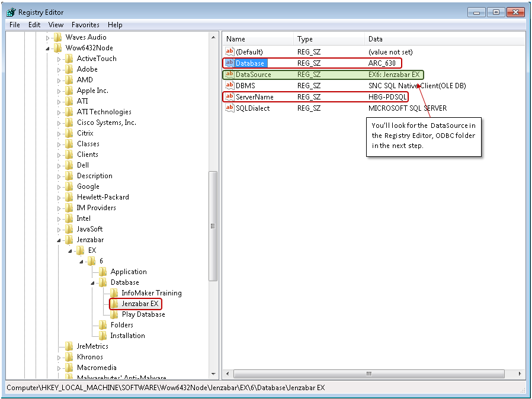Click the Registry Editor title bar icon
This screenshot has width=532, height=399.
point(11,12)
